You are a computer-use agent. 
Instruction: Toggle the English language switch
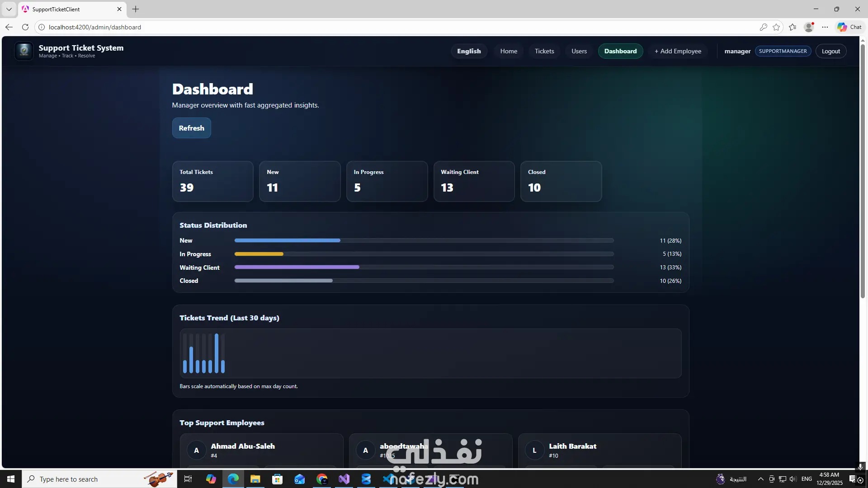click(469, 51)
